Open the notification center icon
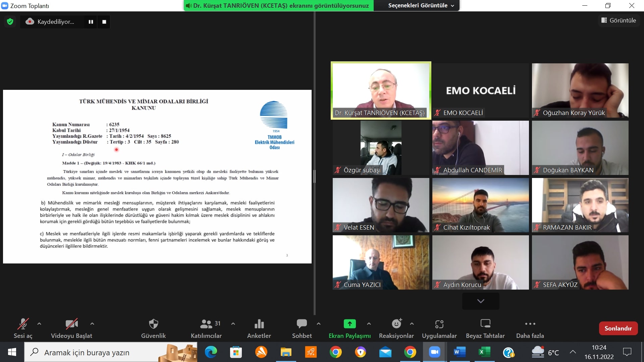644x362 pixels. (627, 352)
